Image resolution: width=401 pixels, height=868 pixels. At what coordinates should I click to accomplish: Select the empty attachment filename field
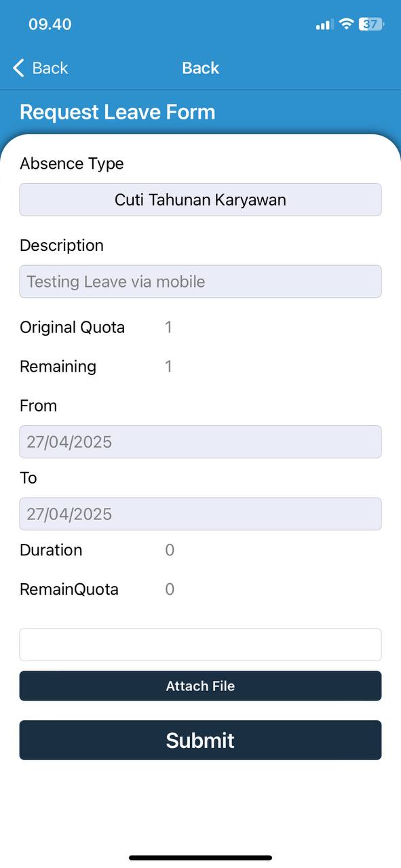(x=200, y=645)
